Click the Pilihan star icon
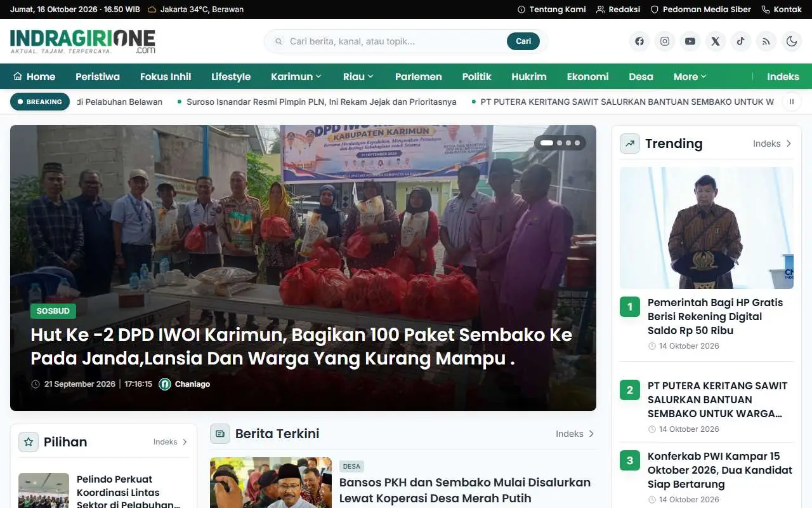Screen dimensions: 812x508 coord(29,442)
